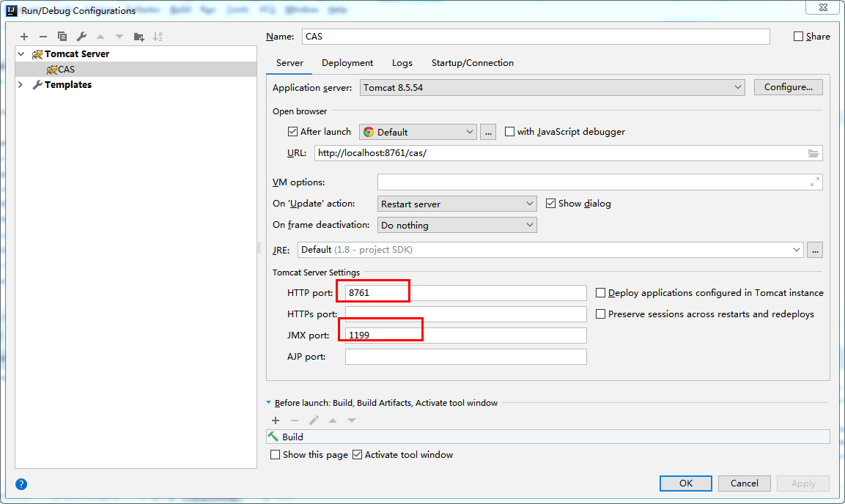Add a before launch task
The width and height of the screenshot is (845, 504).
276,420
